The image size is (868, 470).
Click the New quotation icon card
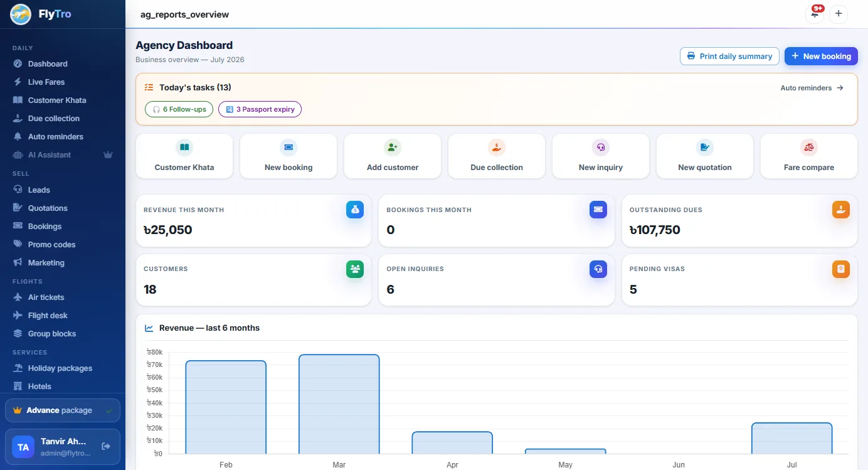click(705, 156)
